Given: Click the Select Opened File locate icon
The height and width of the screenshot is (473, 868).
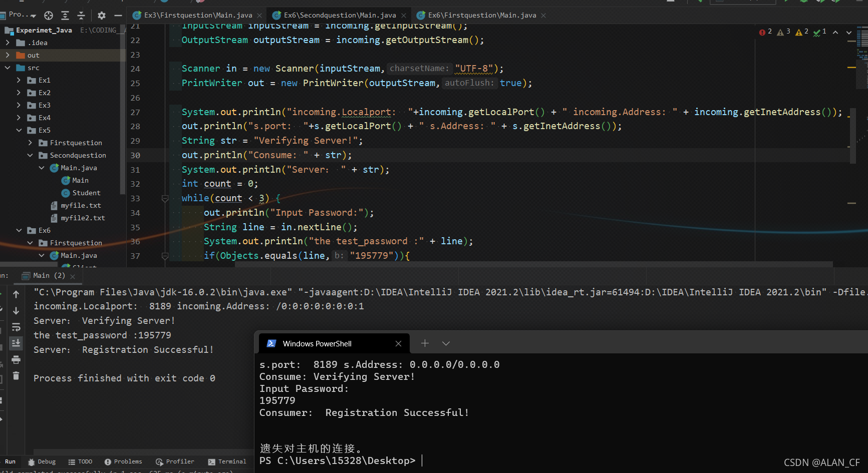Looking at the screenshot, I should pyautogui.click(x=49, y=16).
